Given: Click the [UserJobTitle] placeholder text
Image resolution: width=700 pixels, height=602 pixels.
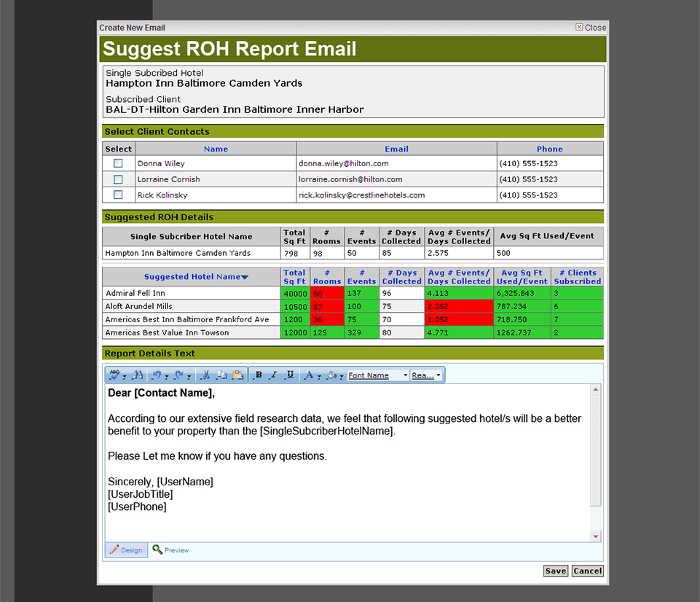Looking at the screenshot, I should tap(140, 494).
